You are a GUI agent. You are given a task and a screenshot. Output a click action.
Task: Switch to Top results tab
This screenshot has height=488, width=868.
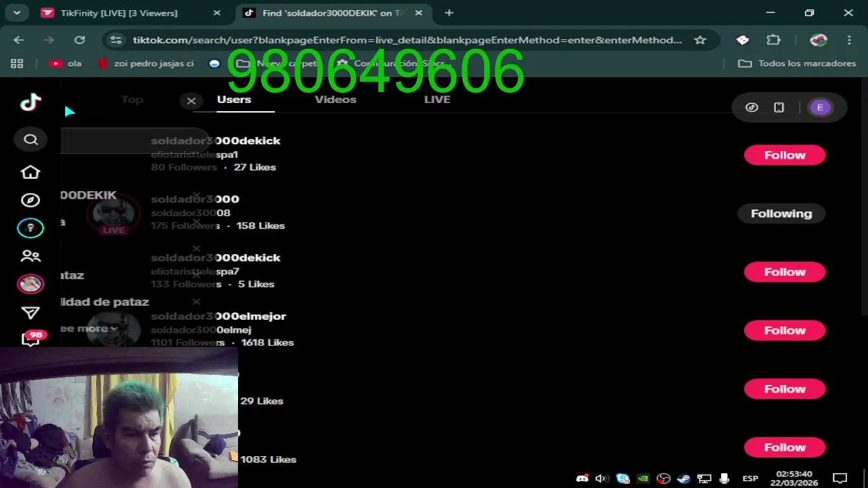click(132, 99)
